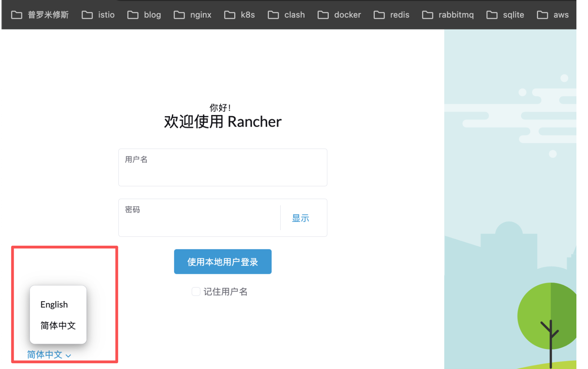Select English from language menu

pos(54,305)
